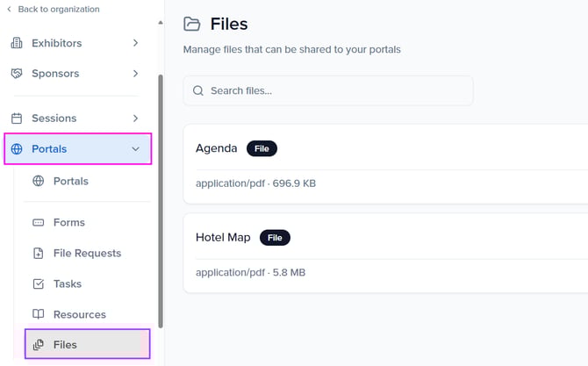Click the Exhibitors building icon
This screenshot has height=366, width=588.
[x=16, y=43]
